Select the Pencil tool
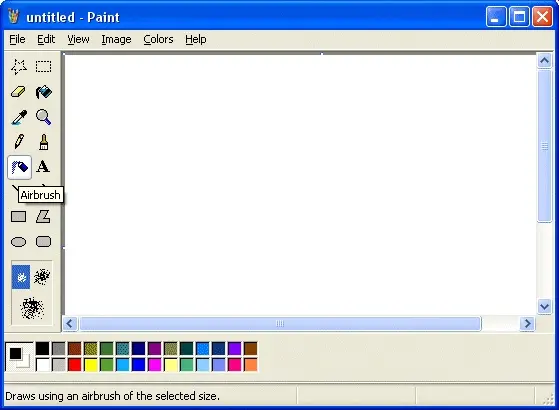This screenshot has width=559, height=410. pos(19,142)
